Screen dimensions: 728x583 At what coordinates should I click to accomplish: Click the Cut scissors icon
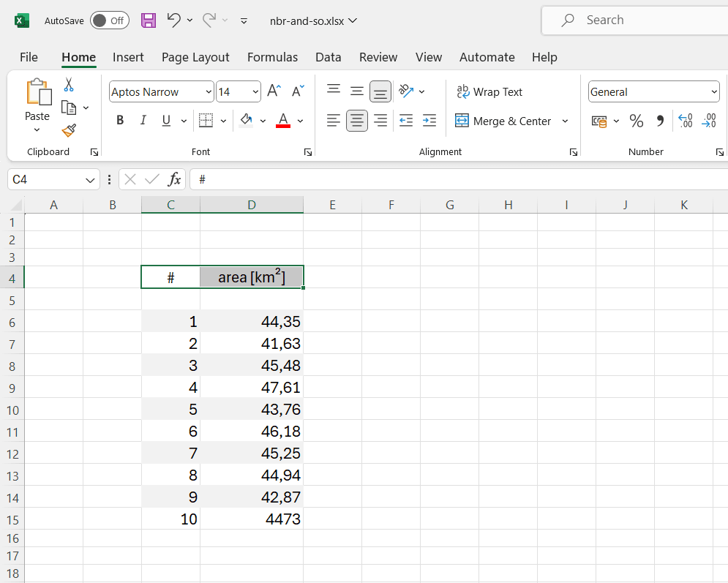click(x=69, y=85)
